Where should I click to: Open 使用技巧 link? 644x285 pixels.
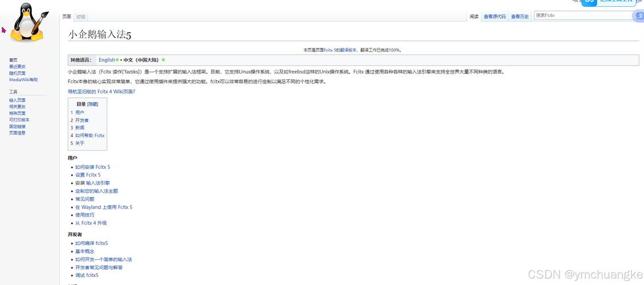pyautogui.click(x=84, y=215)
